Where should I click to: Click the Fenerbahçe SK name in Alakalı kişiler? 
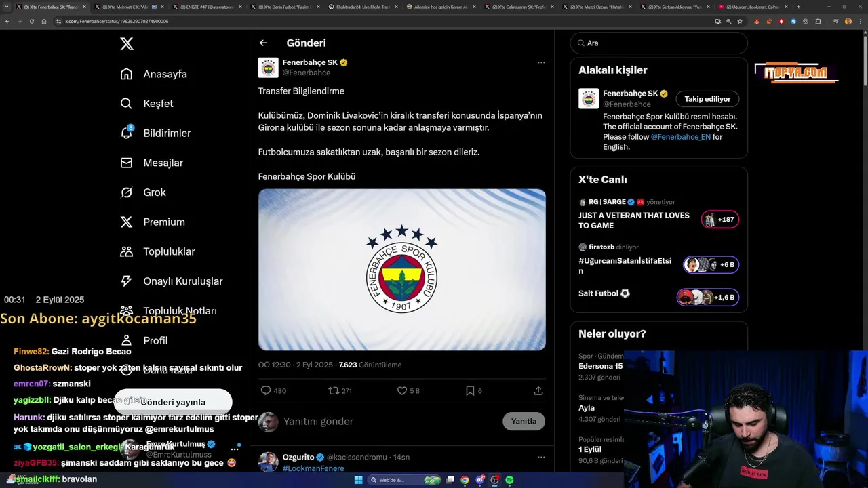(x=630, y=94)
